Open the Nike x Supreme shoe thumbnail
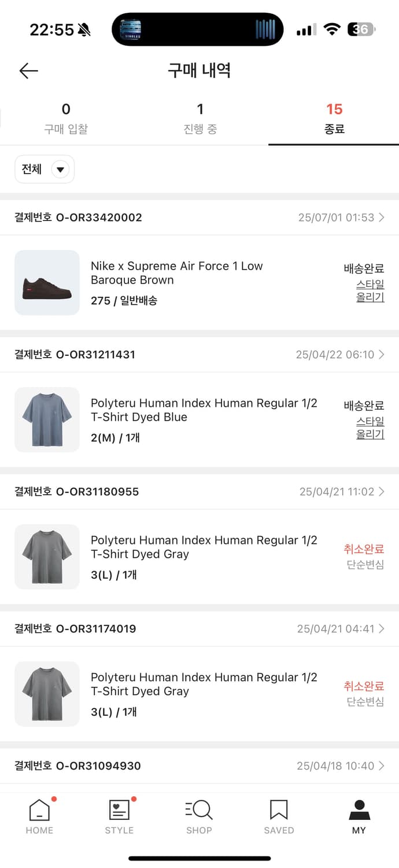 (47, 282)
